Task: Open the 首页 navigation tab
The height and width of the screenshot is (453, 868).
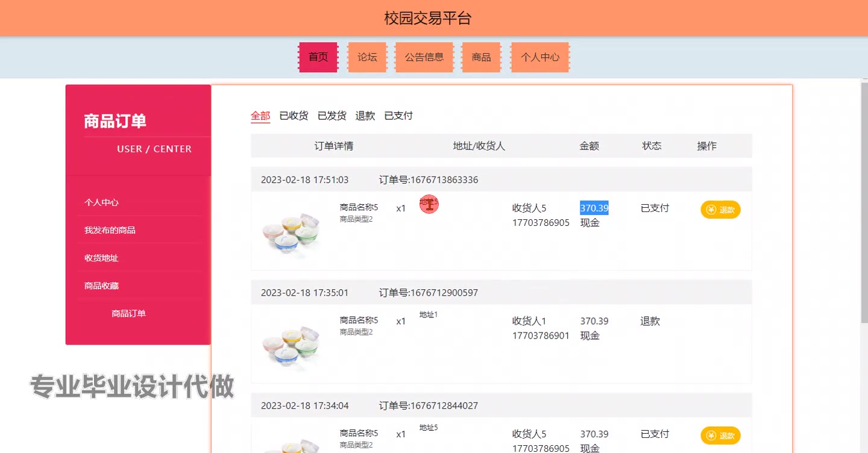Action: pos(318,57)
